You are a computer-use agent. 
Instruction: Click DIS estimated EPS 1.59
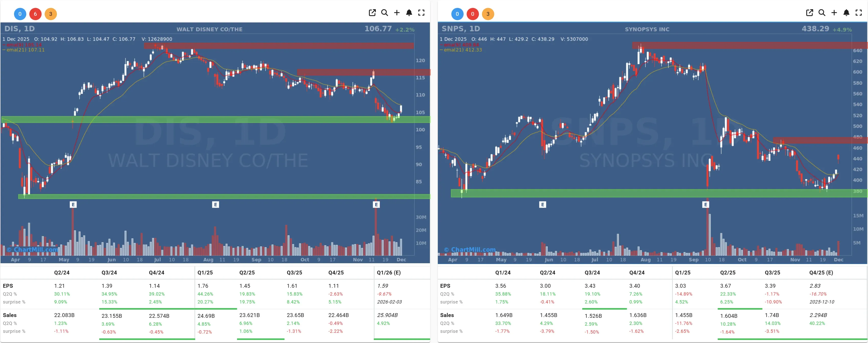pyautogui.click(x=382, y=286)
